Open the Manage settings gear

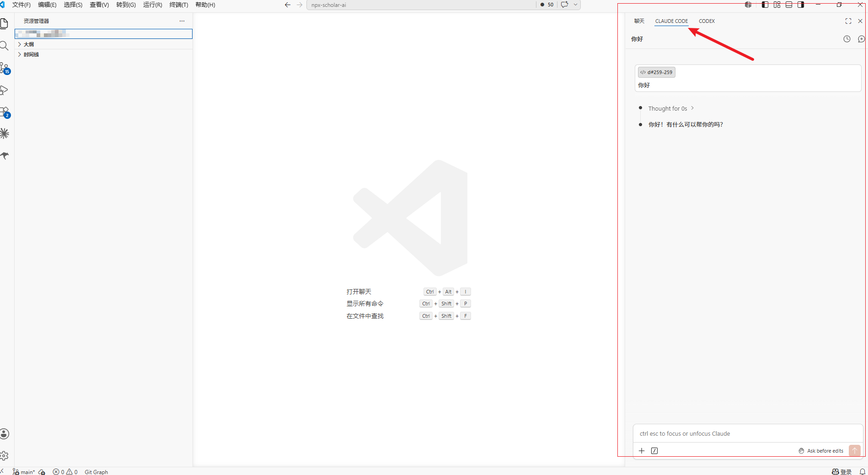point(4,456)
